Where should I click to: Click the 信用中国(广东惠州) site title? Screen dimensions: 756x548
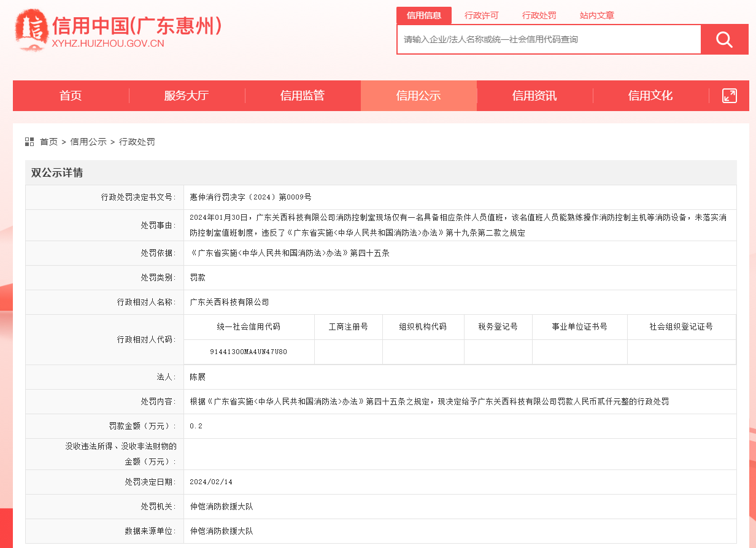click(137, 25)
